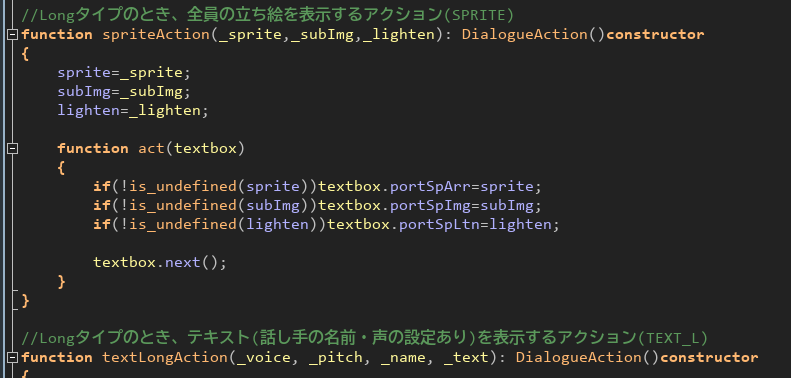Collapse the spriteAction function fold marker
The image size is (791, 378).
(x=12, y=34)
